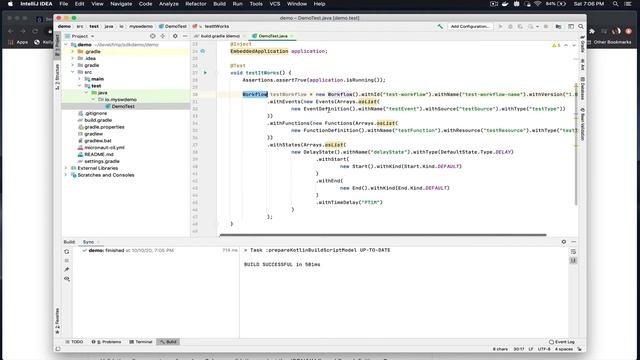
Task: Click the Stop icon in the main toolbar
Action: [x=546, y=27]
